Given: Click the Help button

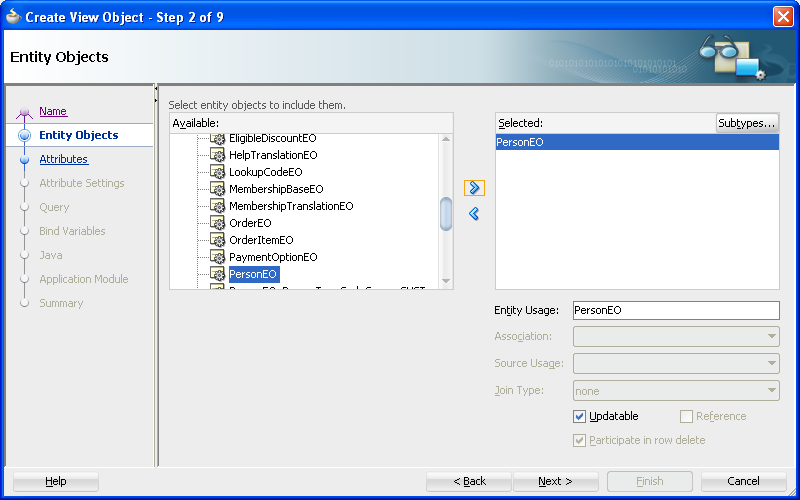Looking at the screenshot, I should click(x=56, y=481).
